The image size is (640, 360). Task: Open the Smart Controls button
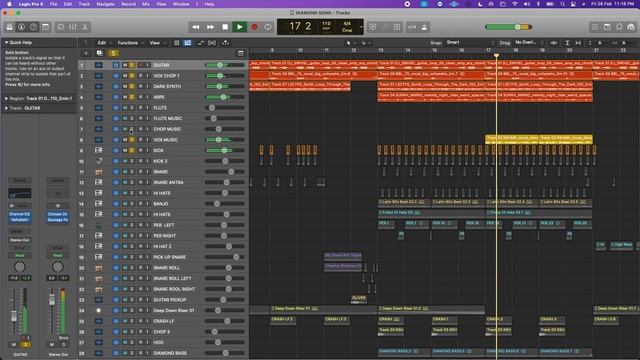click(x=61, y=27)
